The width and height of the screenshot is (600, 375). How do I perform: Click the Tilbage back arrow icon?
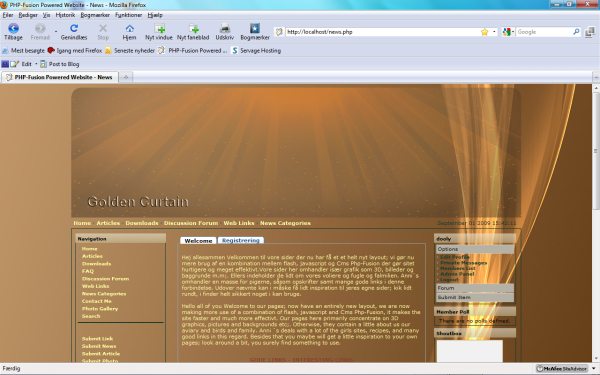click(13, 28)
